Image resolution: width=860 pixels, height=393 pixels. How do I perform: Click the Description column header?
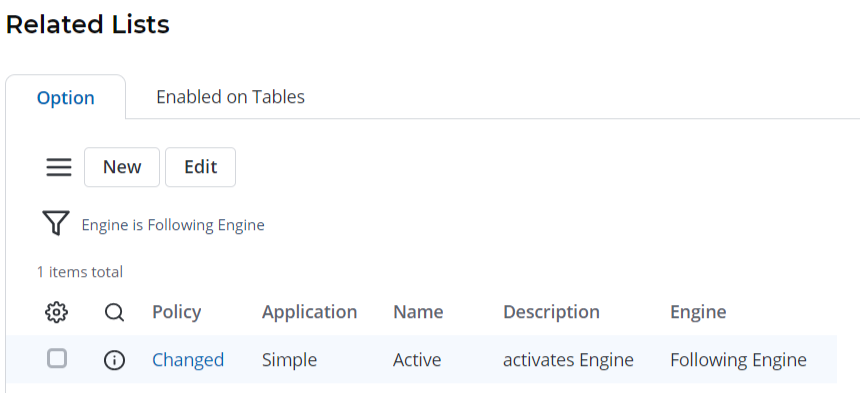[551, 312]
